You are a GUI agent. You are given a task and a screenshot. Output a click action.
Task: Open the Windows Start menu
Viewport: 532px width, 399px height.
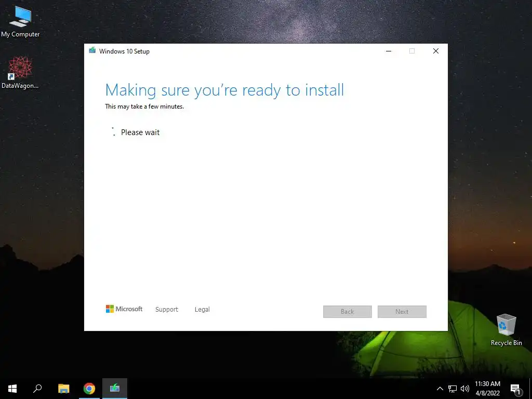click(x=12, y=389)
